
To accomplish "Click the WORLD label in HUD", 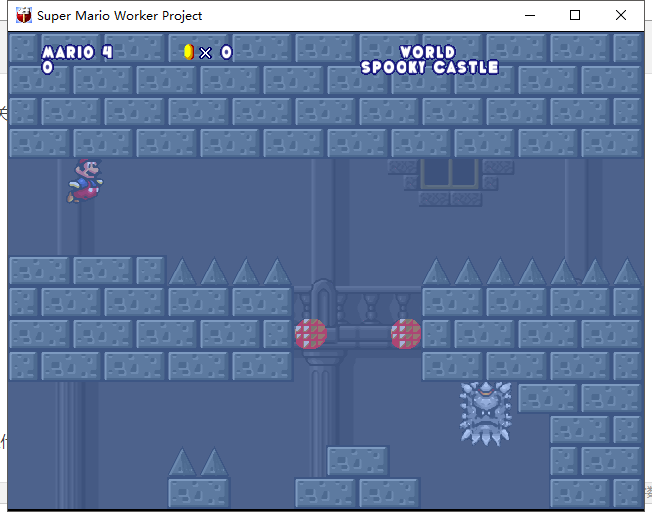I will coord(427,52).
